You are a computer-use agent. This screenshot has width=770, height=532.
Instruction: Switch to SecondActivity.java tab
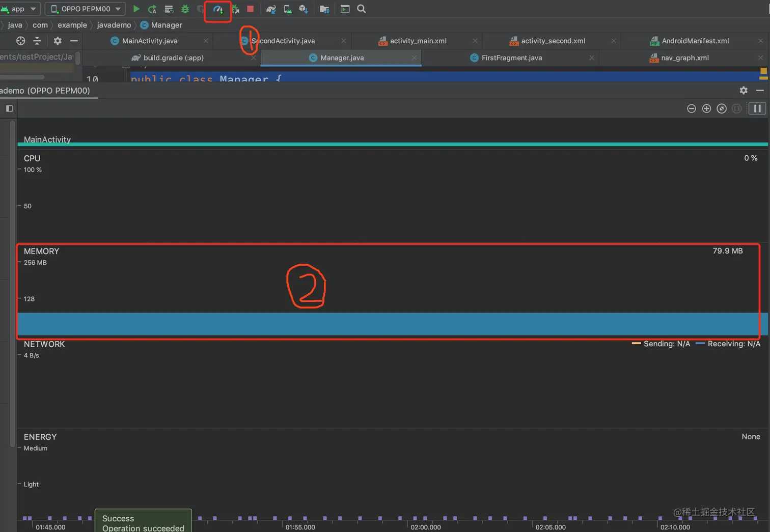283,41
